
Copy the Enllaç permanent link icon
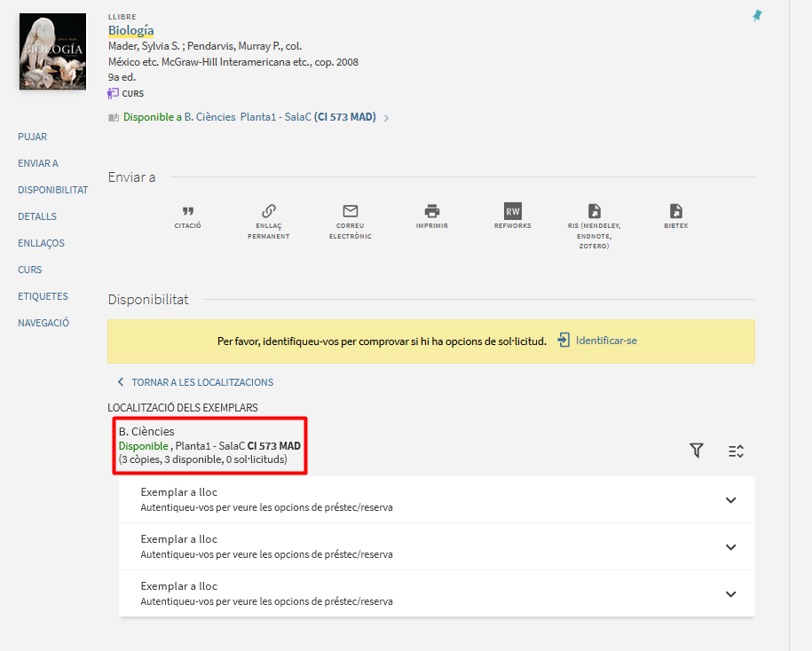click(x=268, y=211)
